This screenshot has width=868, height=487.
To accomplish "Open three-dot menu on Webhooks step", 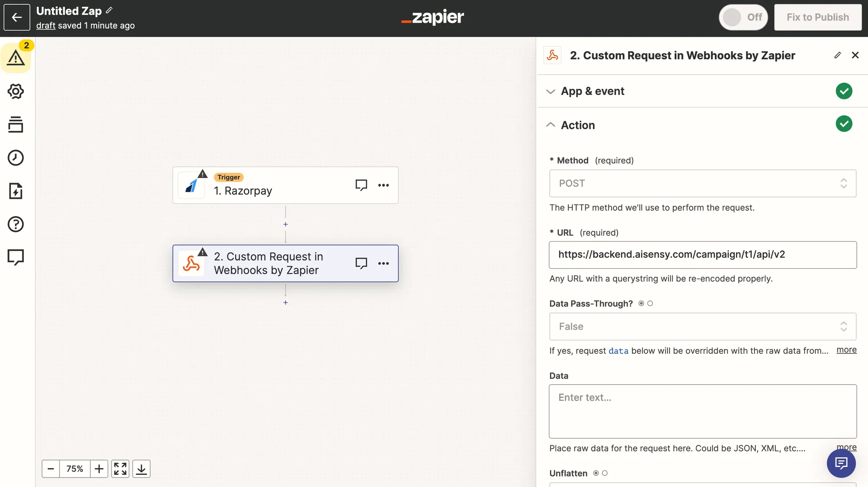I will tap(383, 264).
